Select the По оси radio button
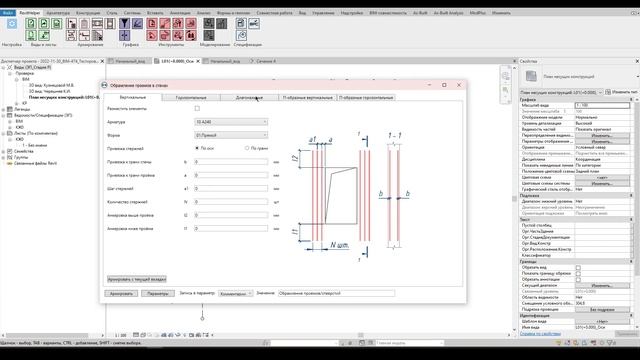640x360 pixels. (x=197, y=148)
